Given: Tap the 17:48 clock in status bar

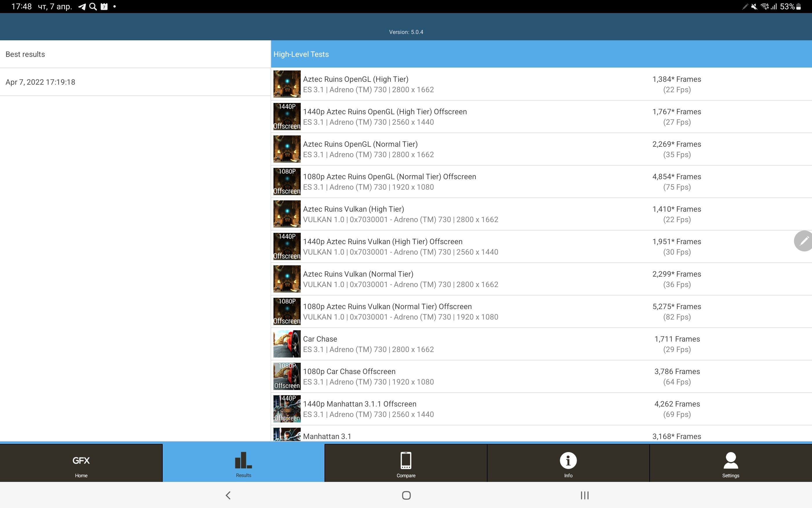Looking at the screenshot, I should pyautogui.click(x=21, y=7).
